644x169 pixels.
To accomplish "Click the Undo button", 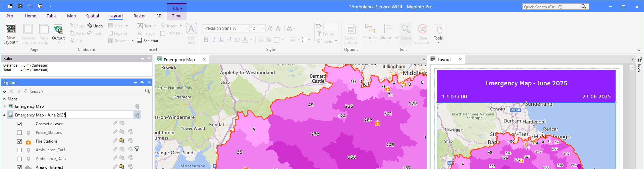I will [95, 26].
